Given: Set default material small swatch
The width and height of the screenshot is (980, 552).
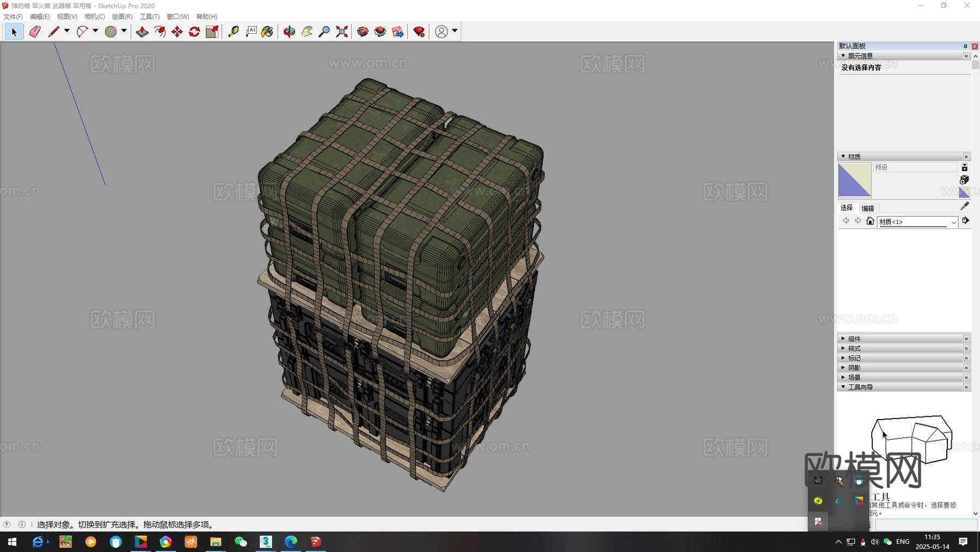Looking at the screenshot, I should [x=964, y=192].
